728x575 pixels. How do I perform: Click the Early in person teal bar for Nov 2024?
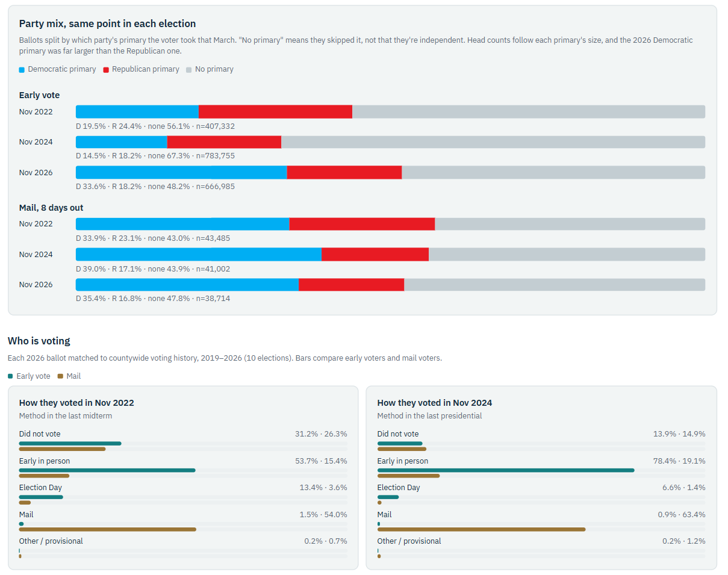coord(506,470)
